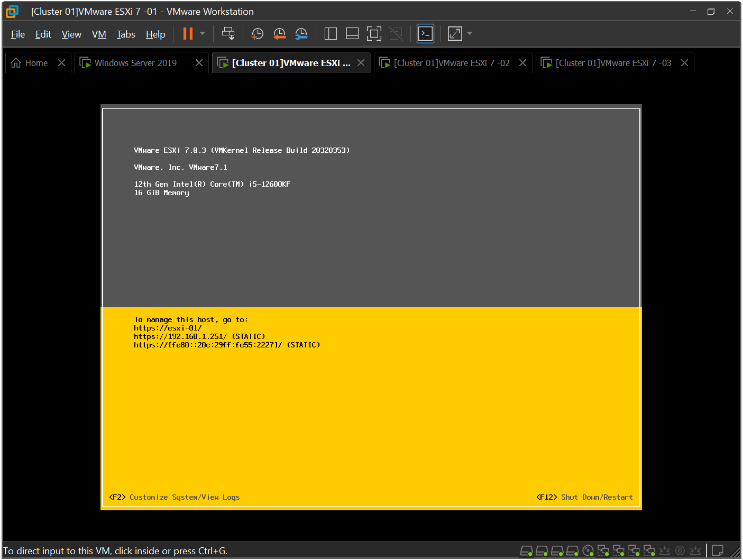This screenshot has width=743, height=560.
Task: Click the first hard disk status icon
Action: (x=526, y=551)
